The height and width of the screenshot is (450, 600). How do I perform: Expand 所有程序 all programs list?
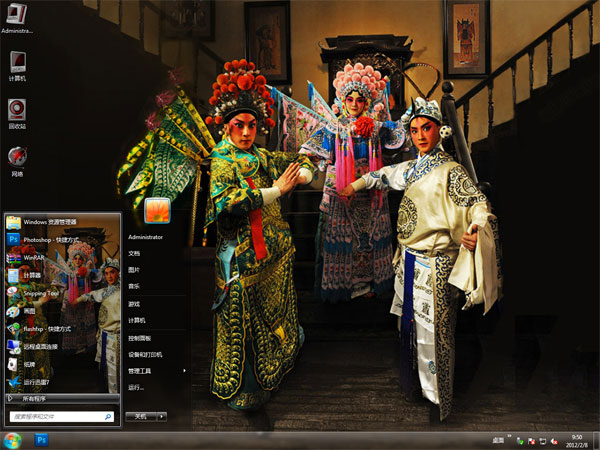[x=62, y=399]
